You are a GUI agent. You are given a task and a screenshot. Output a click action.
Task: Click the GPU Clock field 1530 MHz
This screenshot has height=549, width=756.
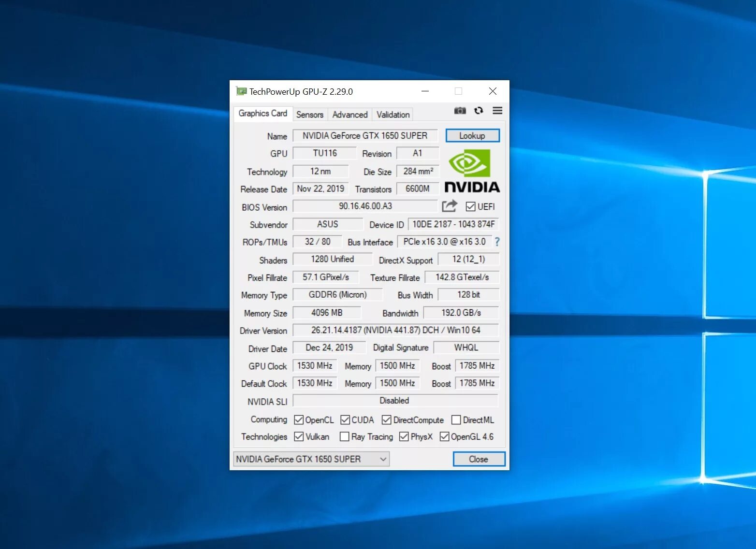pos(315,366)
